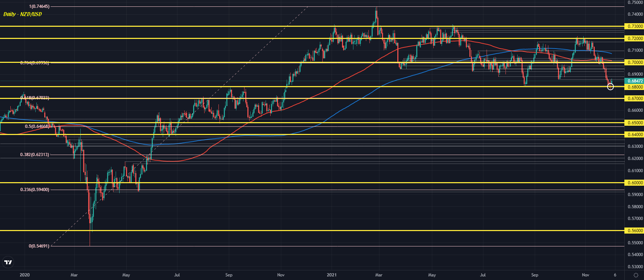Open chart settings gear icon
This screenshot has width=644, height=280.
(x=636, y=275)
